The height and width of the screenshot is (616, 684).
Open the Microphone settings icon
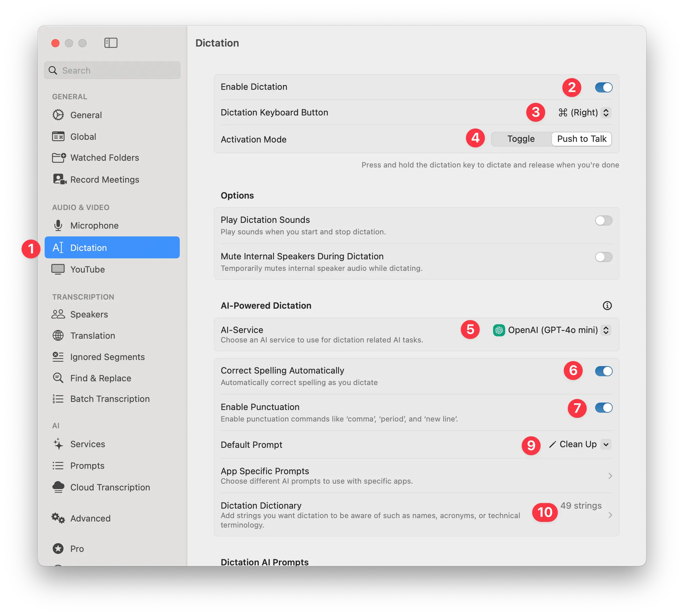pos(58,226)
